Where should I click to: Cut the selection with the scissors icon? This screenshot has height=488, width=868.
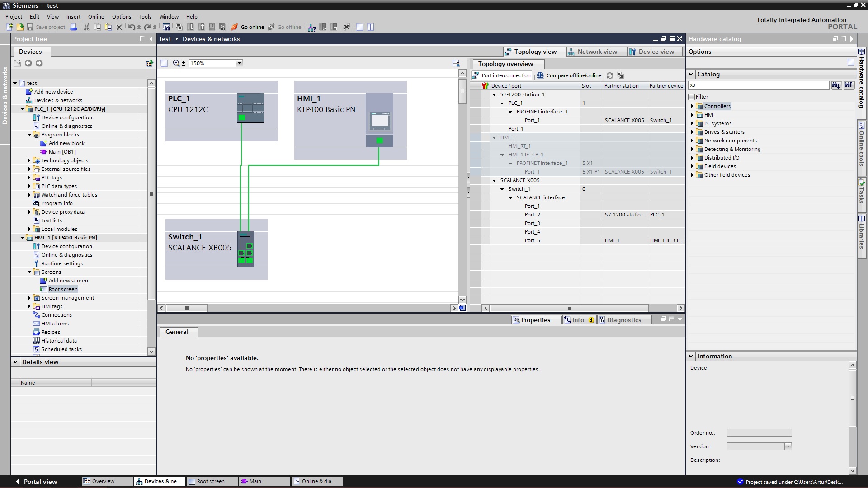(86, 27)
